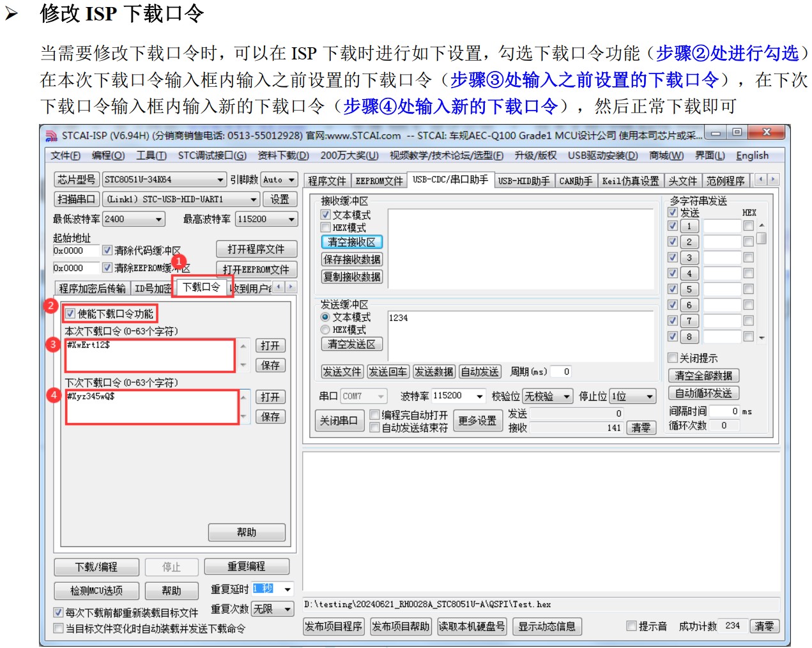Click multi-string send list scroll up arrow
Screen dimensions: 812x648
[x=762, y=226]
